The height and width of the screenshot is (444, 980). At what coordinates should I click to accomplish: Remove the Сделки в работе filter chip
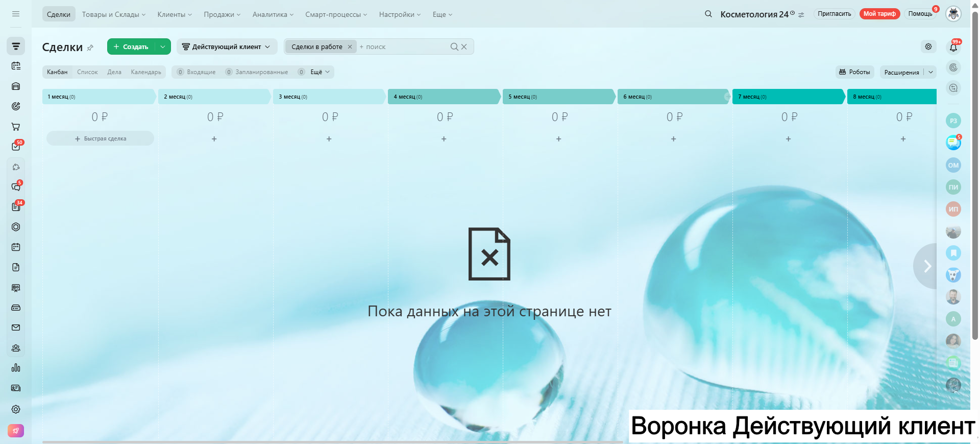(350, 46)
